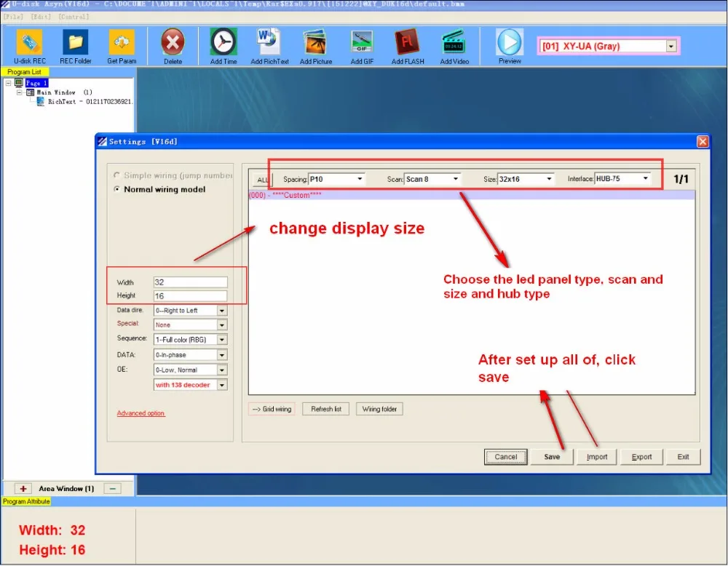This screenshot has width=728, height=566.
Task: Open the controller model XY-UA dropdown
Action: 671,46
